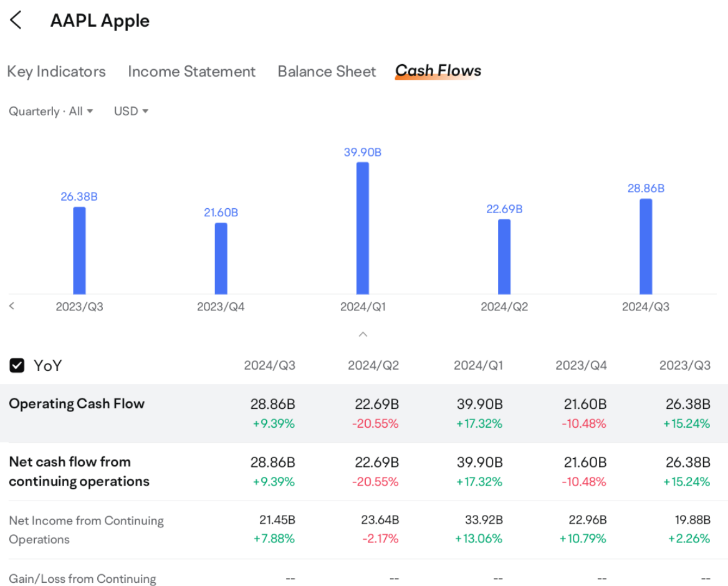The width and height of the screenshot is (728, 586).
Task: Click the +7.88% Net Income change
Action: 274,539
